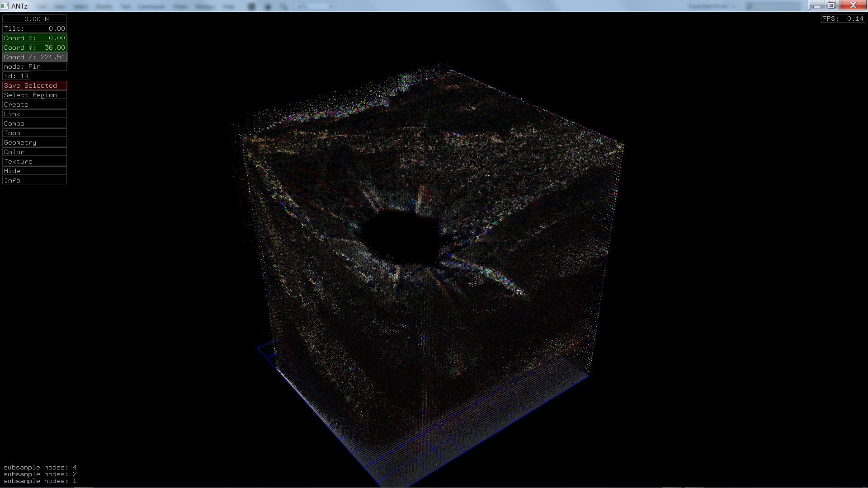Click the highlighted Coord Z field
The image size is (868, 488).
[34, 57]
